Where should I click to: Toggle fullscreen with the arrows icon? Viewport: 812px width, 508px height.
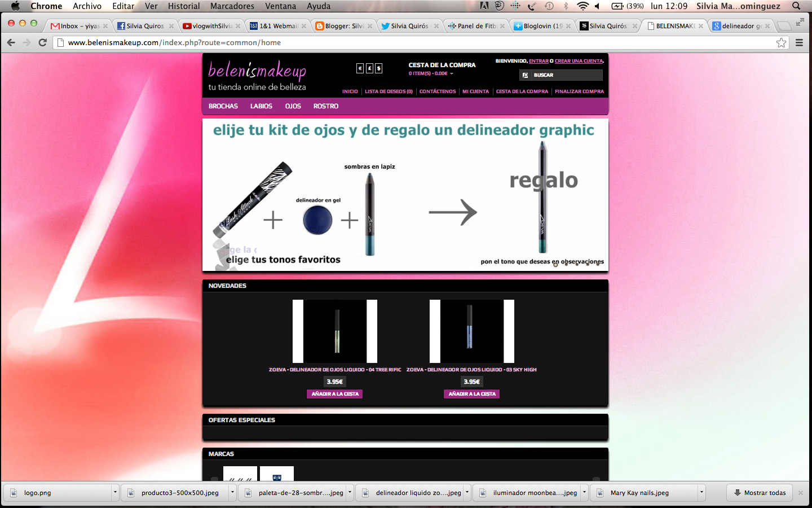[x=800, y=22]
